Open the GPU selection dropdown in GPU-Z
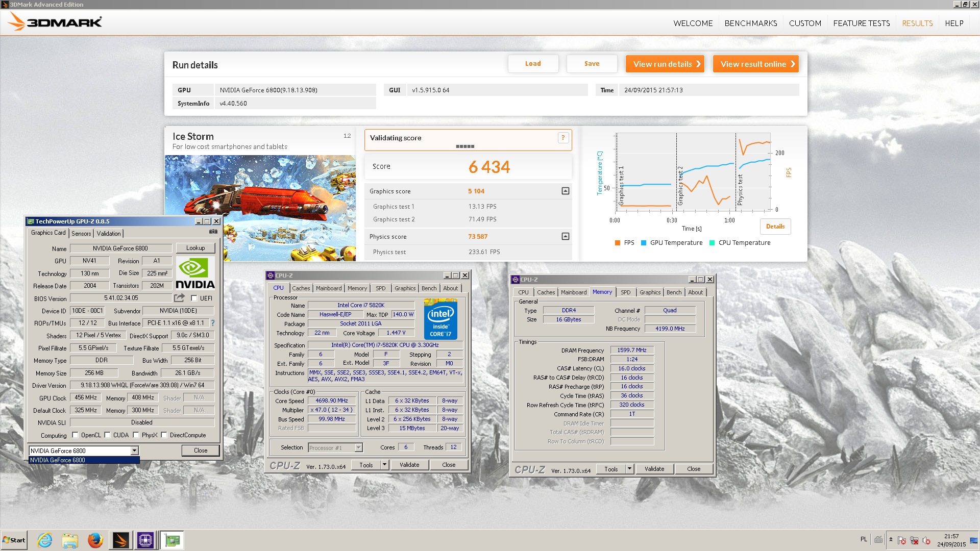980x551 pixels. coord(134,450)
